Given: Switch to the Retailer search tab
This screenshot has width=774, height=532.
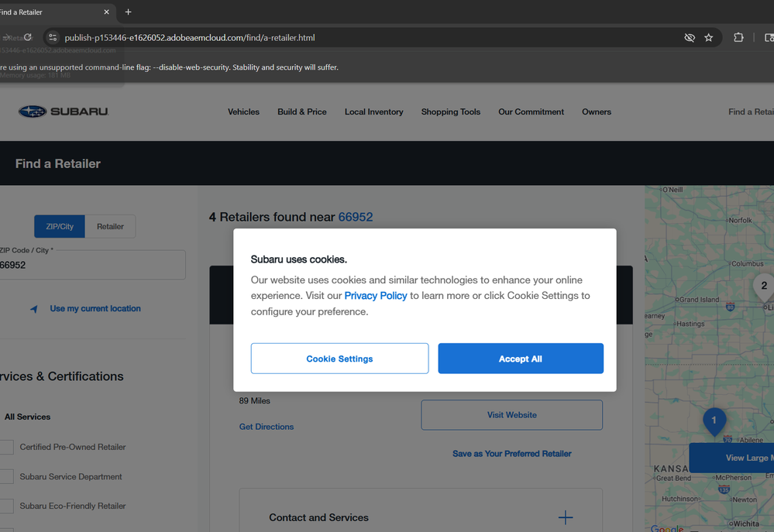Looking at the screenshot, I should pos(110,226).
